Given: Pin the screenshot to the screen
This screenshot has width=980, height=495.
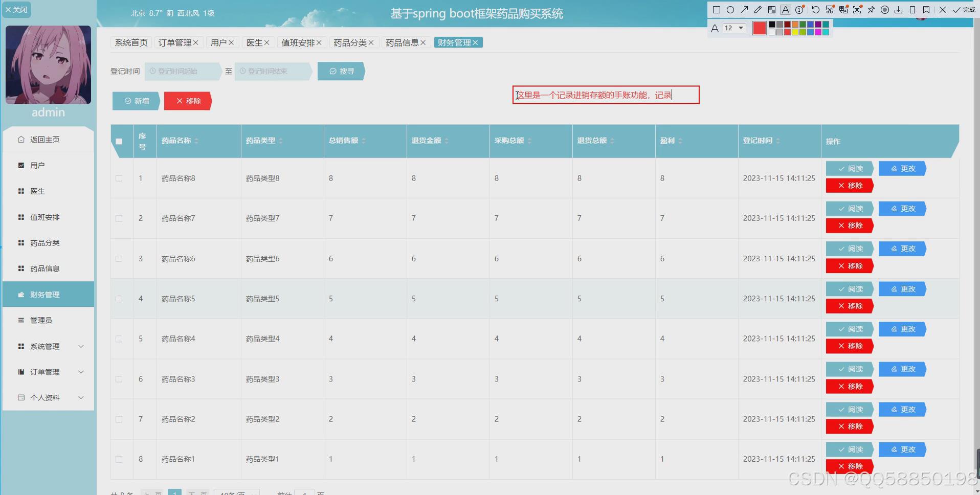Looking at the screenshot, I should (871, 10).
